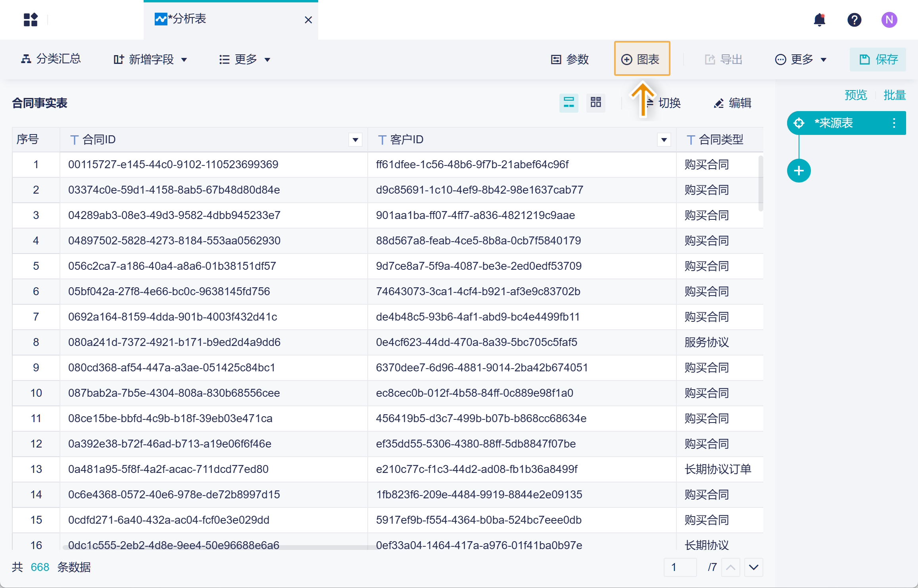The width and height of the screenshot is (918, 588).
Task: Open the app grid home icon
Action: pyautogui.click(x=31, y=19)
